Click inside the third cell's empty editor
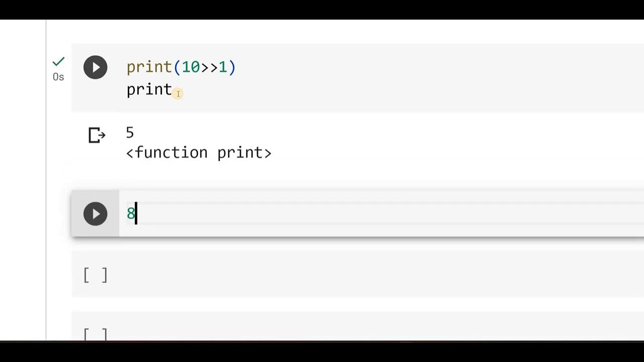644x362 pixels. pyautogui.click(x=352, y=275)
